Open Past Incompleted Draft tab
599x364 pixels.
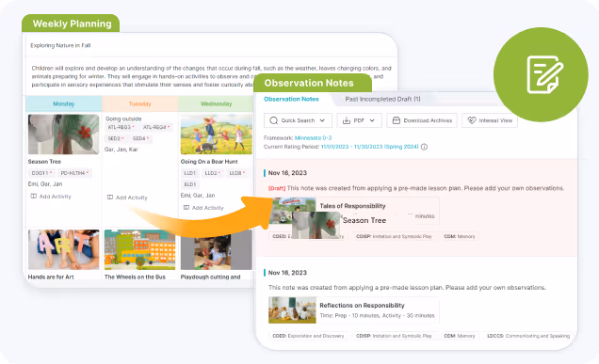click(382, 99)
